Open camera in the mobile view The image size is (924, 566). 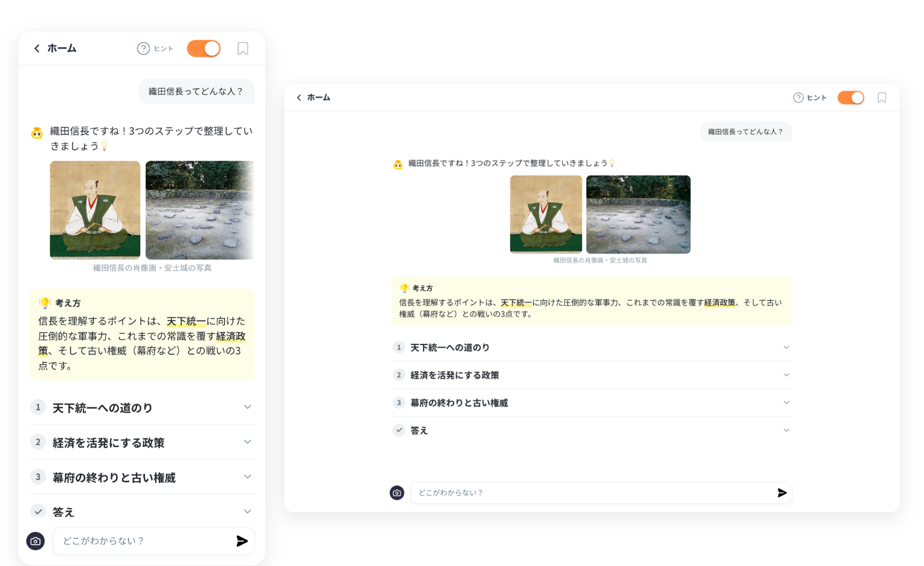(36, 541)
